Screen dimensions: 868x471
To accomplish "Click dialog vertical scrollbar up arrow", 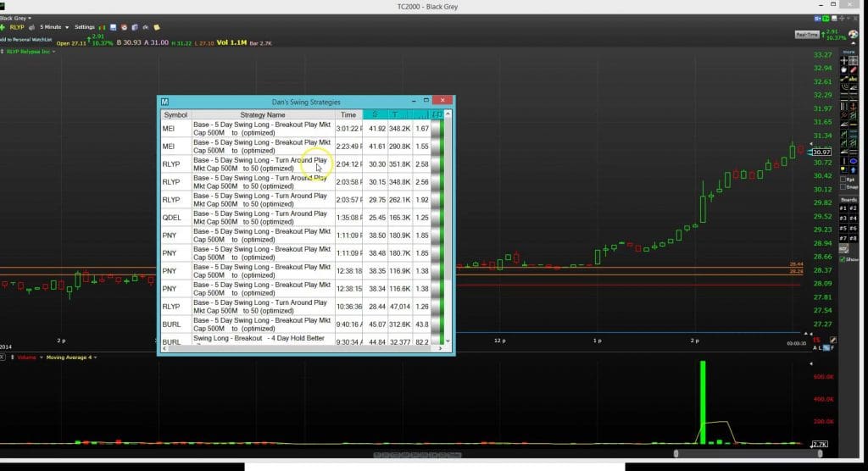I will [448, 114].
